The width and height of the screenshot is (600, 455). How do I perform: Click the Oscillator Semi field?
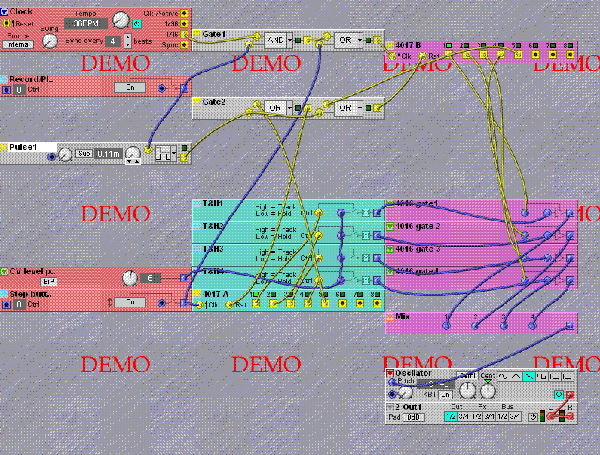467,375
